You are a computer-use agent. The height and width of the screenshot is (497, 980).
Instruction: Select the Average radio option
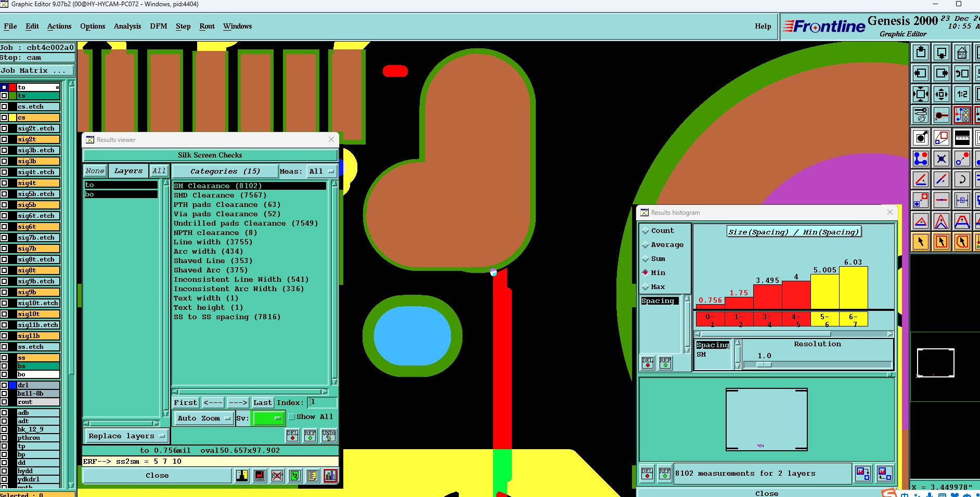pos(663,245)
